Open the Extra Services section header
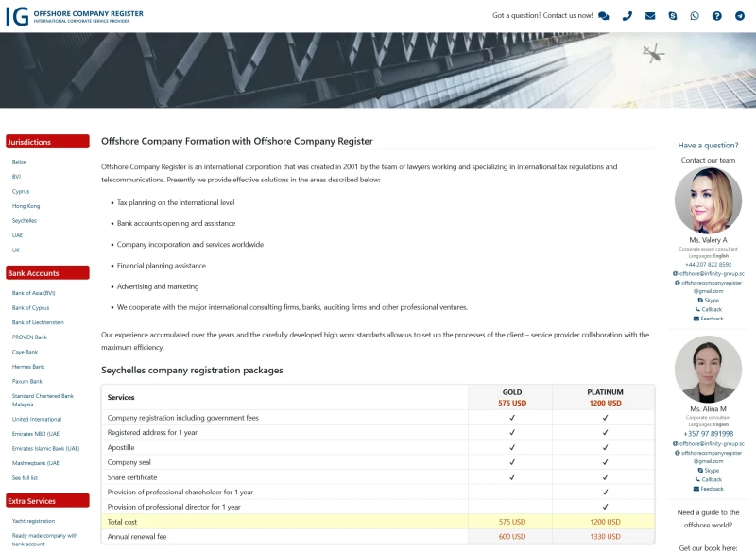Image resolution: width=756 pixels, height=553 pixels. [x=47, y=501]
